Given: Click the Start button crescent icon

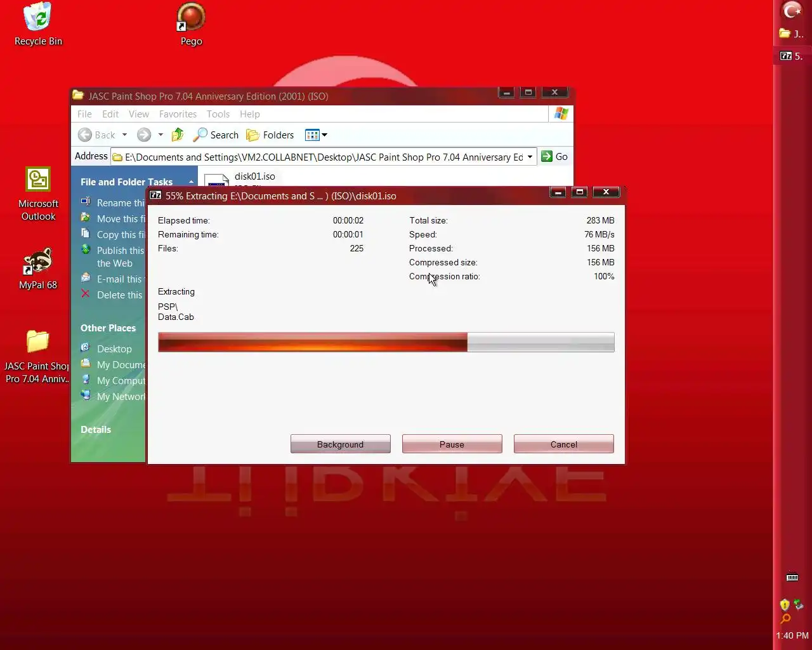Looking at the screenshot, I should [x=792, y=10].
